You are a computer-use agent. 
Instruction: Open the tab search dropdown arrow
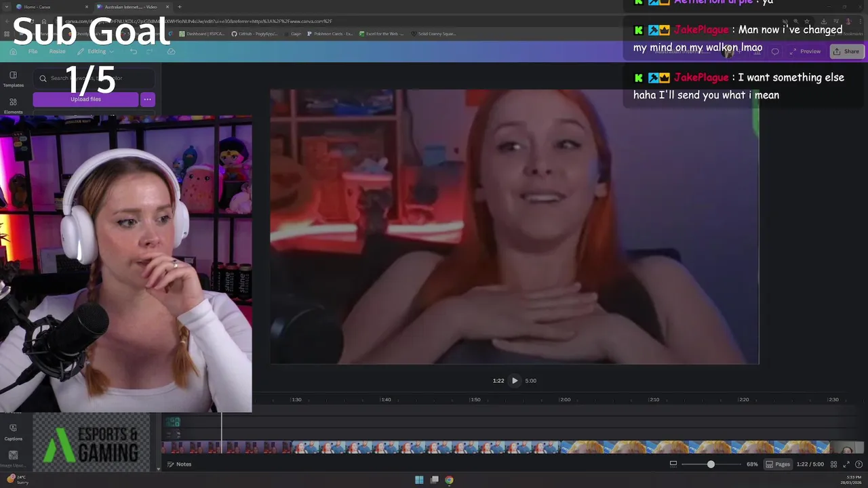[6, 7]
